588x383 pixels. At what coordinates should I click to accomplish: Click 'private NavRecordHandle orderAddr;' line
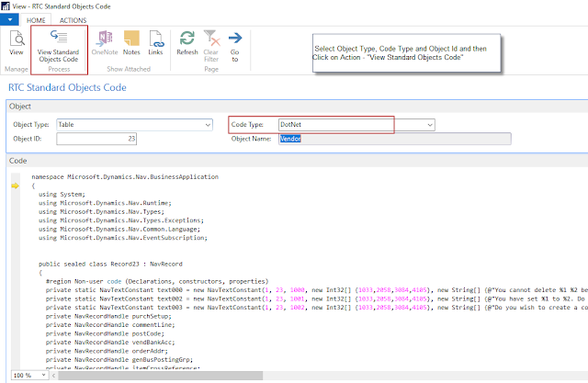pyautogui.click(x=107, y=351)
